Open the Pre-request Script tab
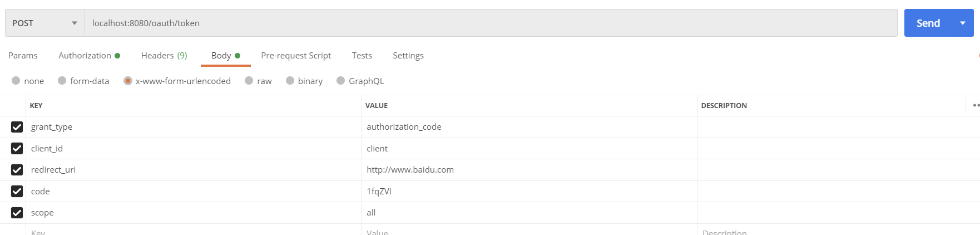Image resolution: width=980 pixels, height=235 pixels. point(296,56)
